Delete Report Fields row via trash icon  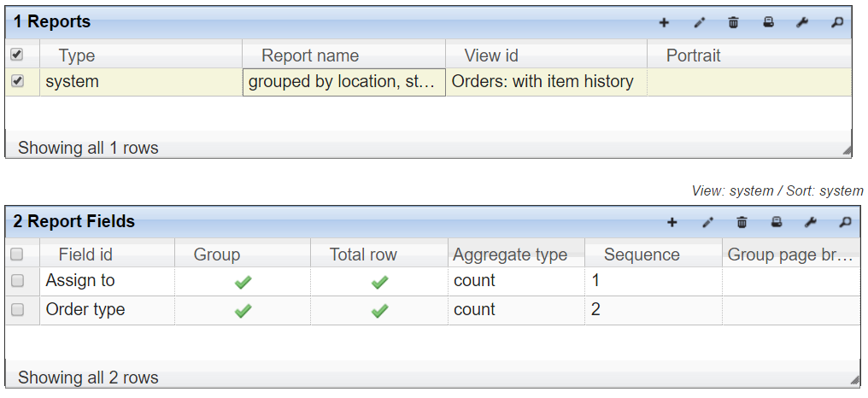pos(742,223)
